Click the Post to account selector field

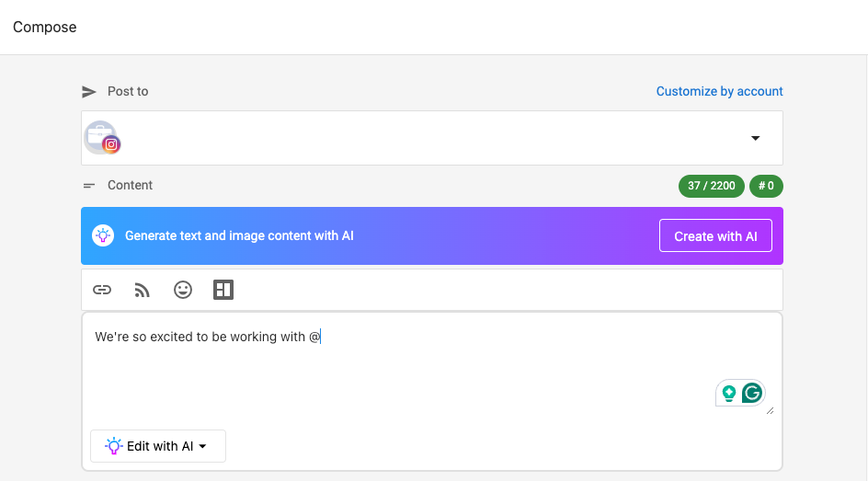click(432, 138)
